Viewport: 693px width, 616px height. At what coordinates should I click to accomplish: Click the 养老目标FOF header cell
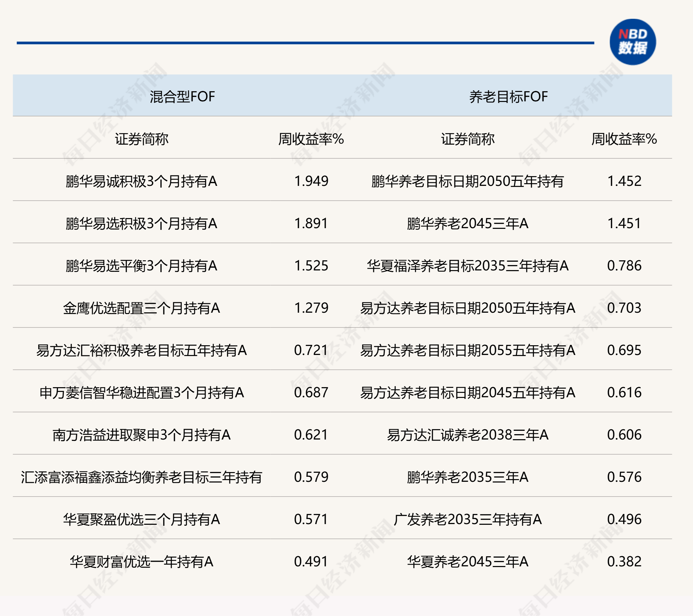[x=508, y=97]
